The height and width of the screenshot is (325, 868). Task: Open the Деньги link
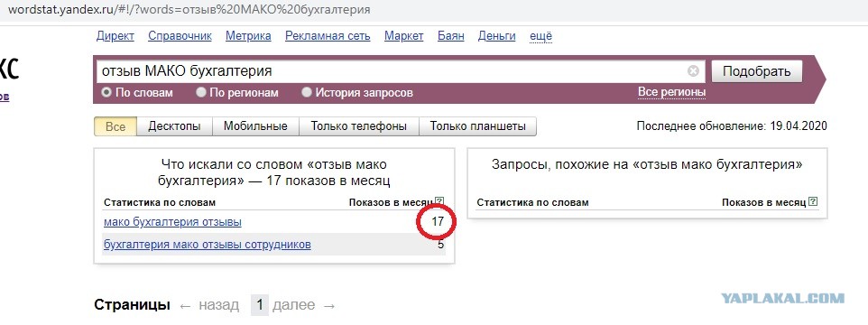[496, 36]
